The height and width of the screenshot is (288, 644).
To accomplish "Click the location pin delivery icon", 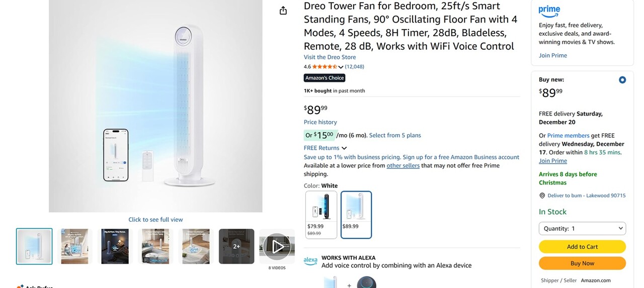I will point(542,196).
